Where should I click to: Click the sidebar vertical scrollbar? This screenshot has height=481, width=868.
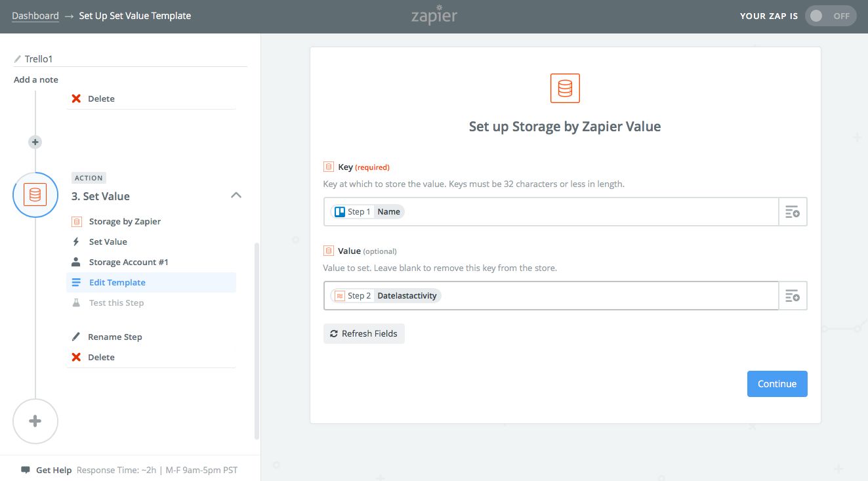tap(257, 341)
